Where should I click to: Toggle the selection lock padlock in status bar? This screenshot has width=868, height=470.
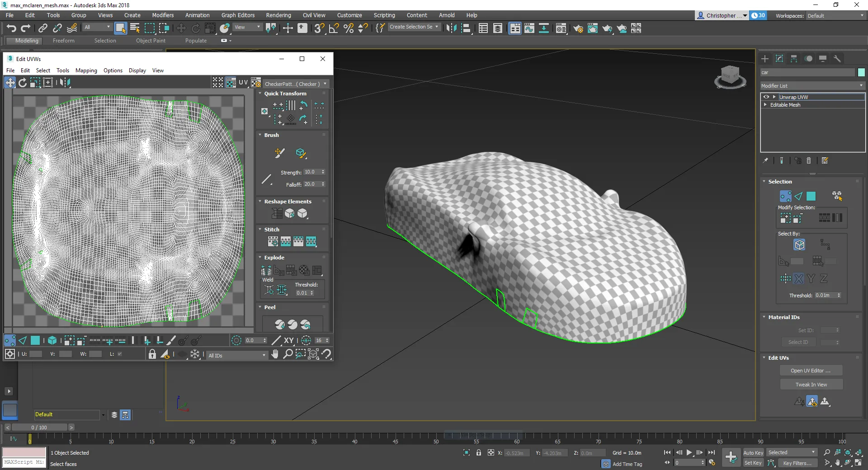[479, 452]
